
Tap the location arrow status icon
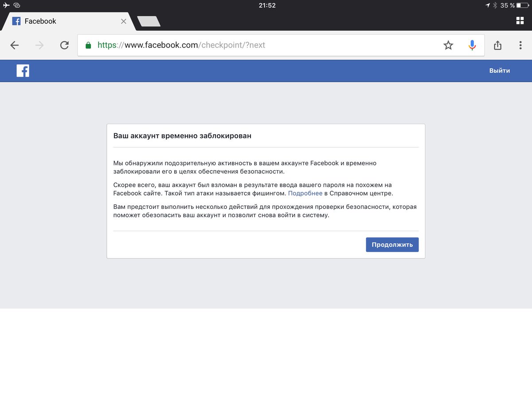click(488, 5)
